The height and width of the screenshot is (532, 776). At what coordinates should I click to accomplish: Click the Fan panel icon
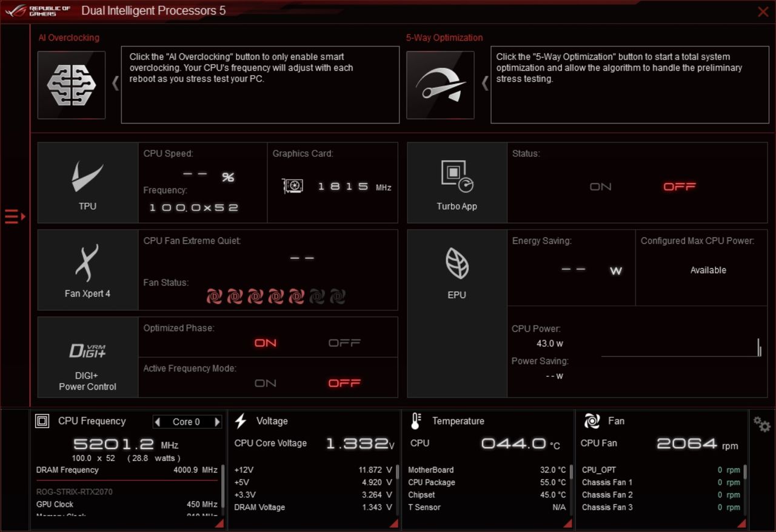click(592, 421)
